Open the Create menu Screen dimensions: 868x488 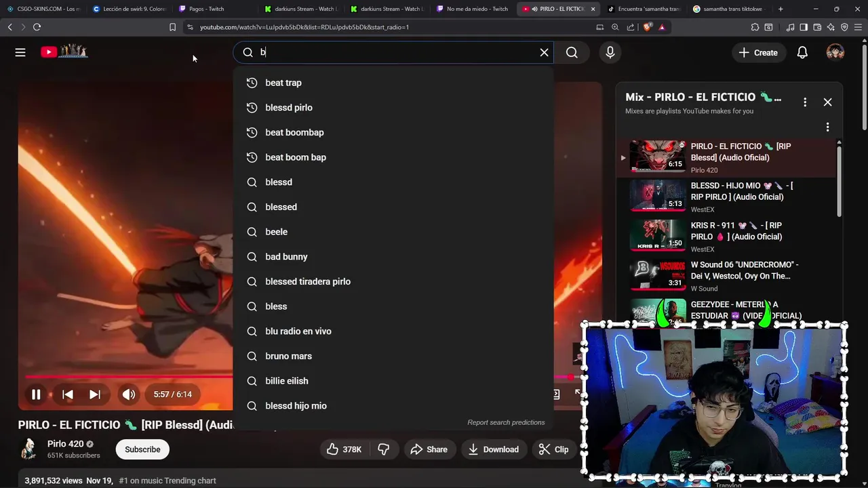tap(758, 52)
